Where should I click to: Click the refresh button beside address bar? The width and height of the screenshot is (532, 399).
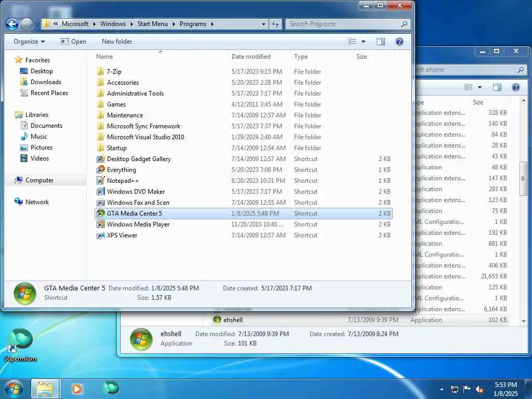[x=275, y=24]
